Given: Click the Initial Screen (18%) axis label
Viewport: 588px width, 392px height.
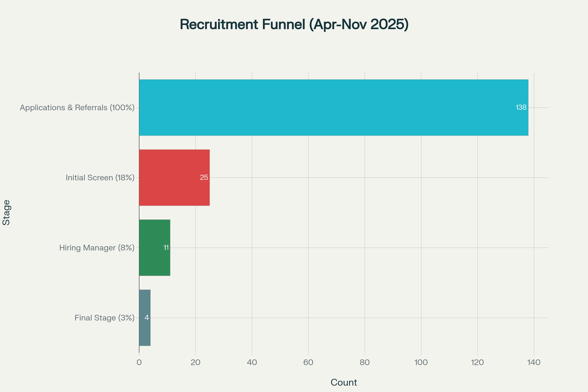Looking at the screenshot, I should 100,178.
